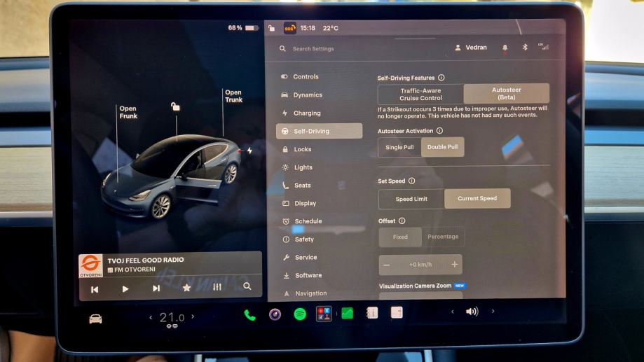Show info for Set Speed
The width and height of the screenshot is (644, 362).
click(411, 181)
